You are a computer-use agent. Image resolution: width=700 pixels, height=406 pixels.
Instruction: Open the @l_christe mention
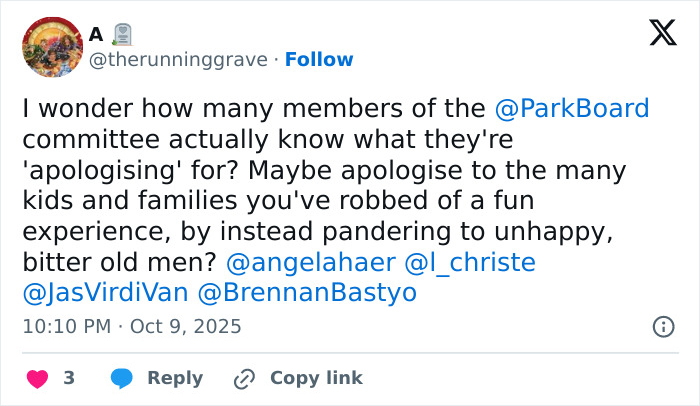[469, 263]
